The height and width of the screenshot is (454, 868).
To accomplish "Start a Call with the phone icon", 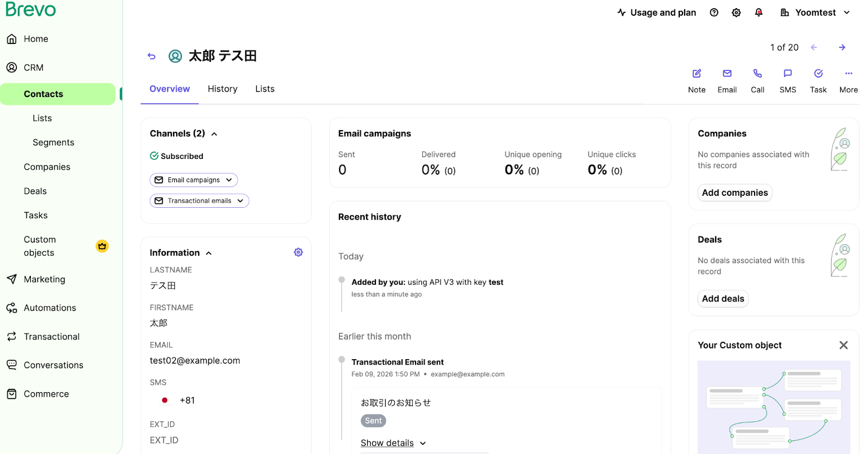I will click(757, 74).
